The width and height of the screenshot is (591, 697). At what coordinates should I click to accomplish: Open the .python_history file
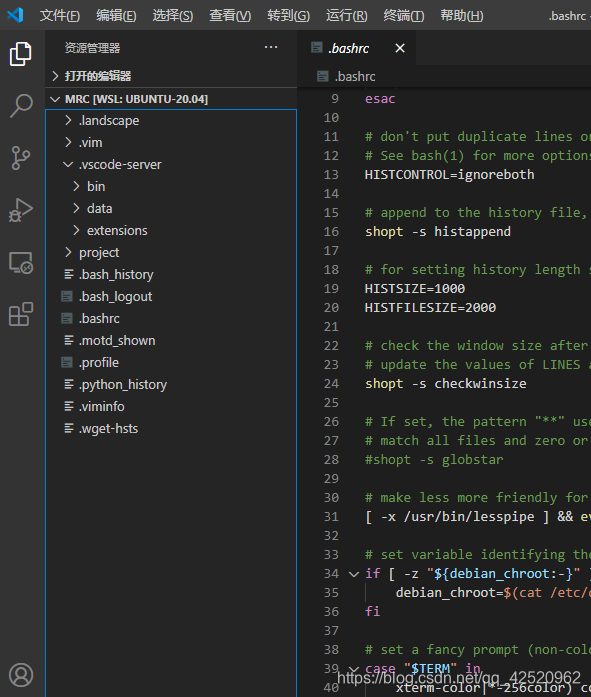[x=171, y=385]
